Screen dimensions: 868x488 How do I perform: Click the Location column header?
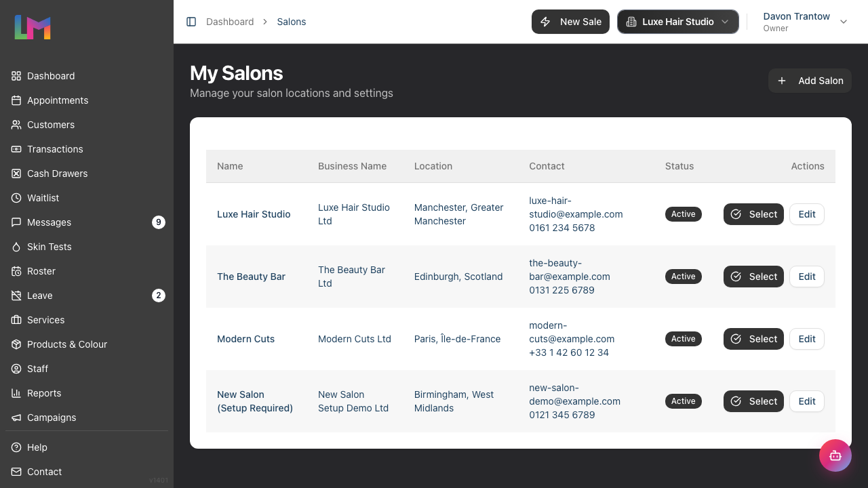[x=433, y=166]
